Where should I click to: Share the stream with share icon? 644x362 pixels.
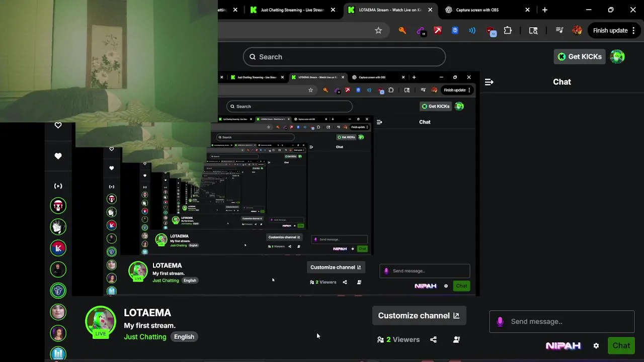(433, 340)
